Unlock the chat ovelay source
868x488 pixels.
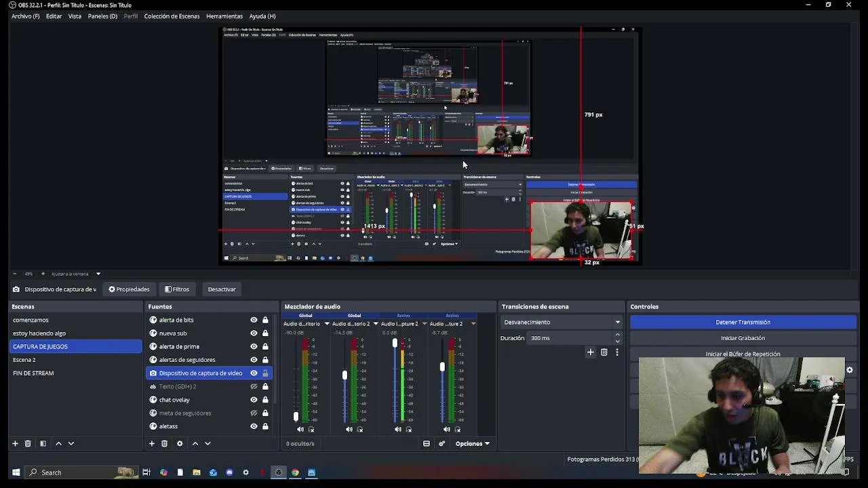(265, 400)
